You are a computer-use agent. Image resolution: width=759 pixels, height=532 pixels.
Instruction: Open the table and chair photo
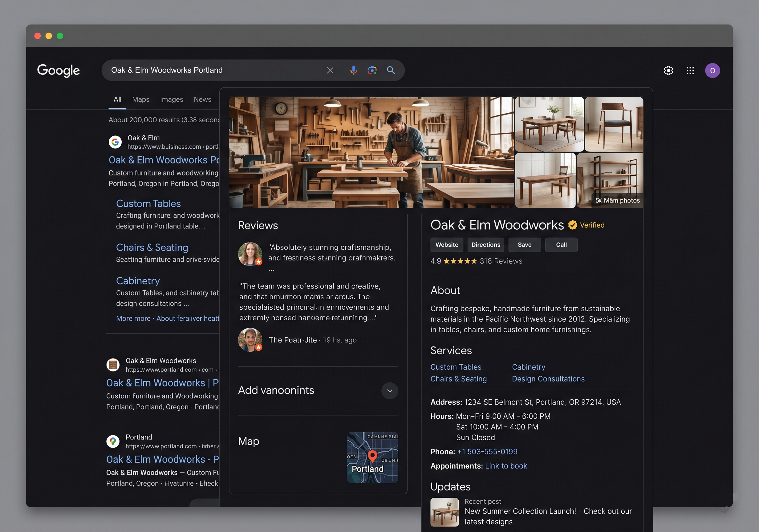coord(545,180)
